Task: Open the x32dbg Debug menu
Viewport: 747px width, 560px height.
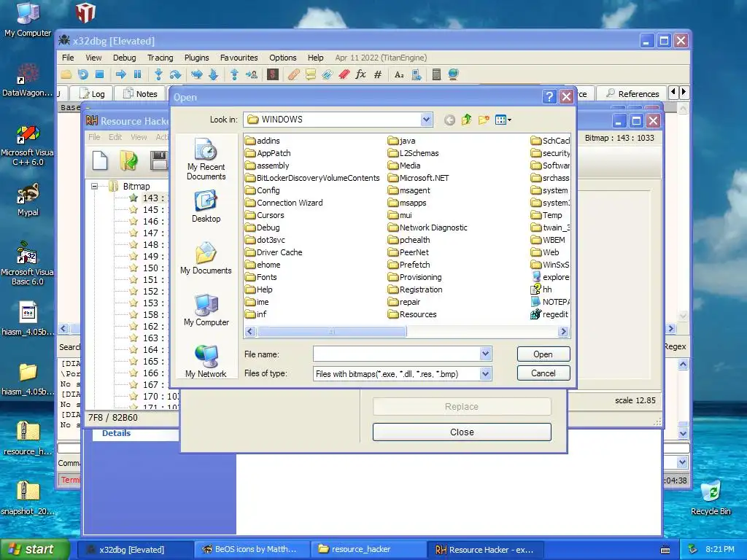Action: (124, 58)
